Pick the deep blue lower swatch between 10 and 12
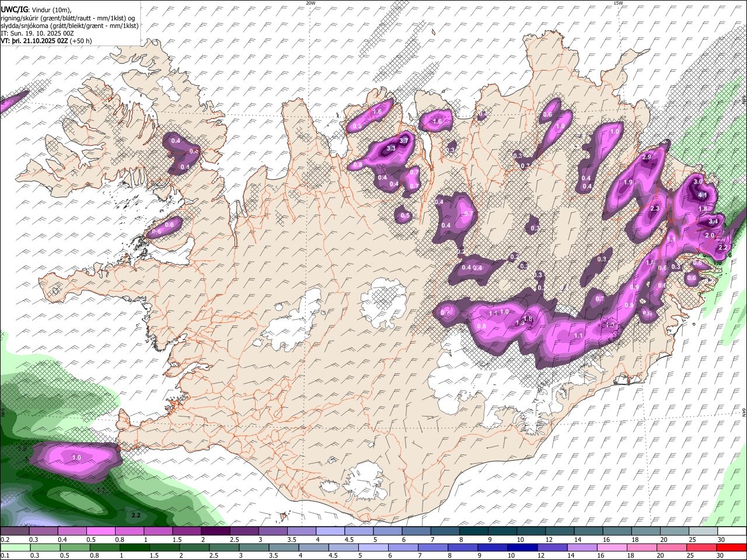 (522, 547)
